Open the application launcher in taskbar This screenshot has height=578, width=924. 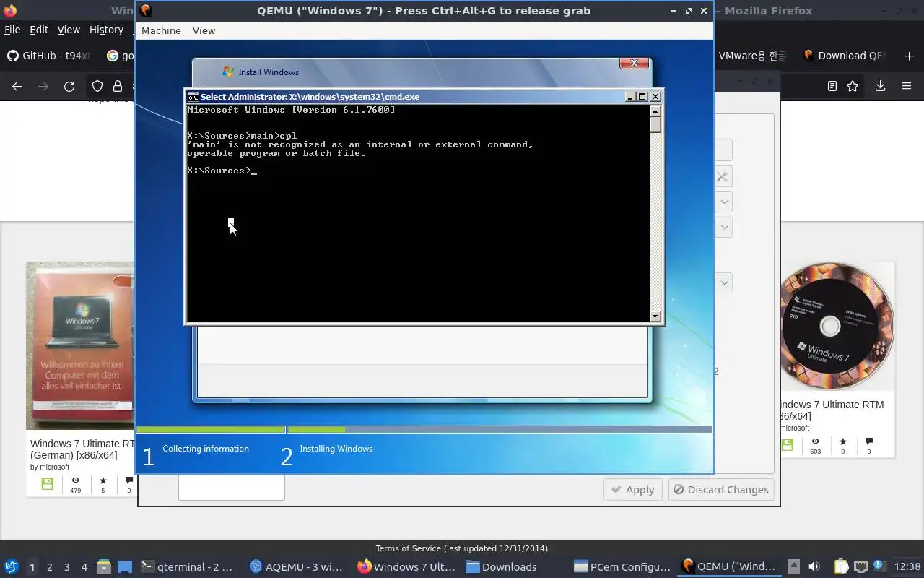11,566
